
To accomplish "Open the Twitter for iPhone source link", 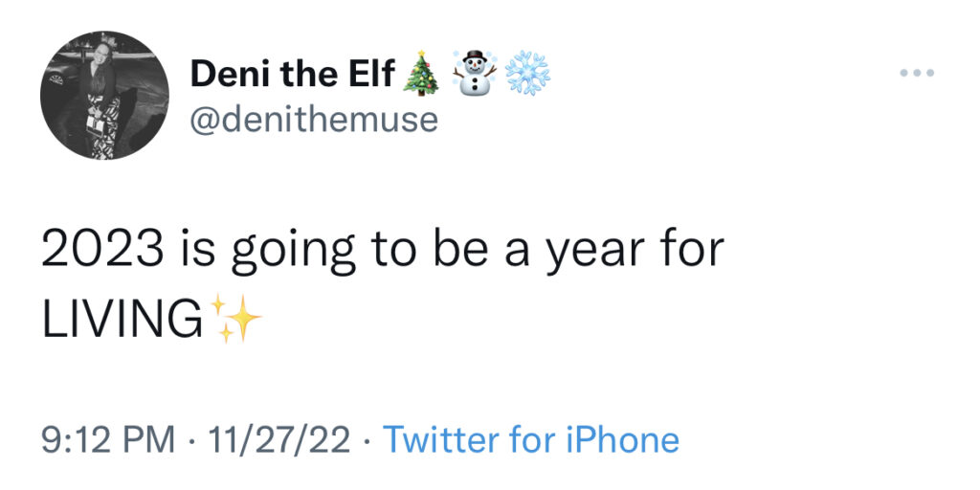I will coord(531,440).
